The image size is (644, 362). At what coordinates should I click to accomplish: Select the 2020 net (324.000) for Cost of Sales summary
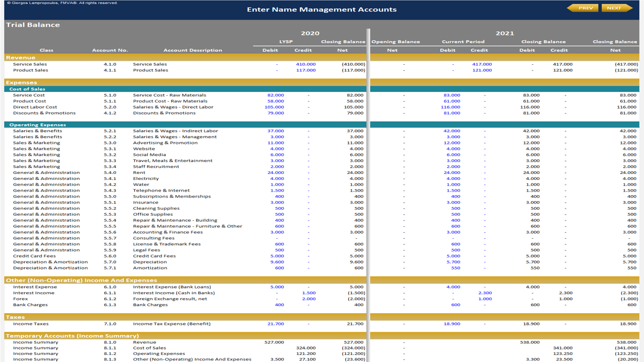(x=353, y=348)
